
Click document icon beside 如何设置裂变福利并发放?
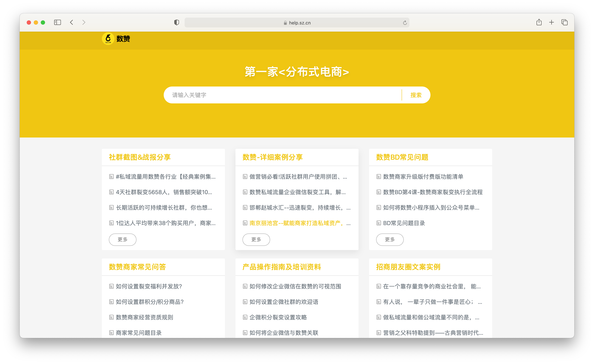point(111,286)
